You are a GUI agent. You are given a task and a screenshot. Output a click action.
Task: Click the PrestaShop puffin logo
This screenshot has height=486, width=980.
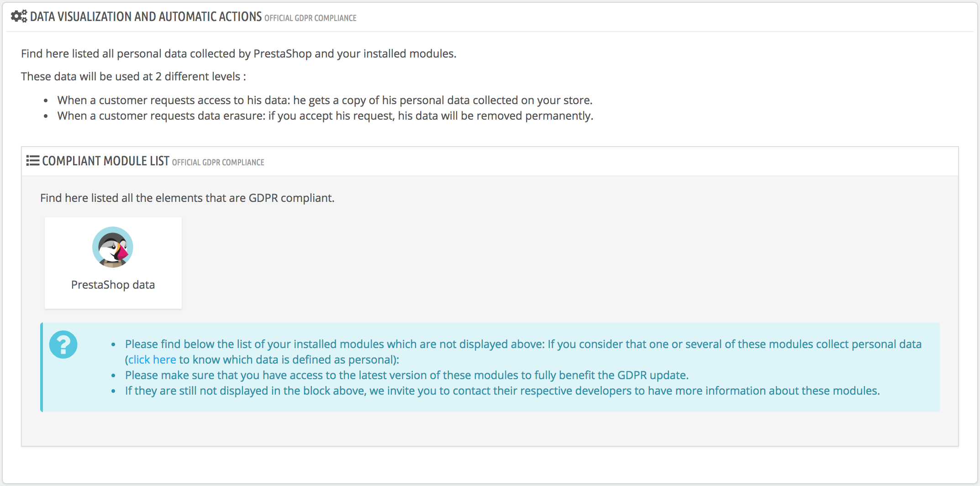click(113, 247)
